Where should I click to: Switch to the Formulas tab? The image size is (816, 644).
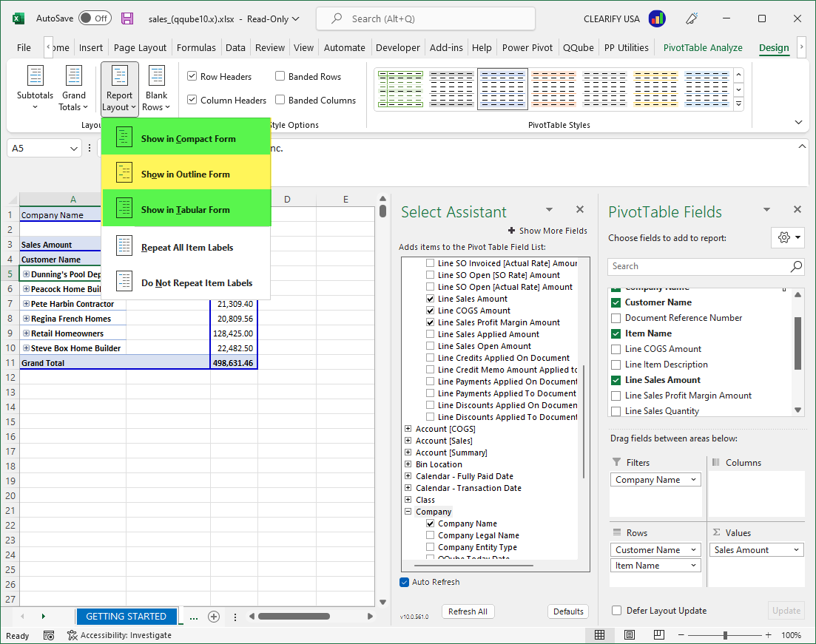click(x=196, y=47)
